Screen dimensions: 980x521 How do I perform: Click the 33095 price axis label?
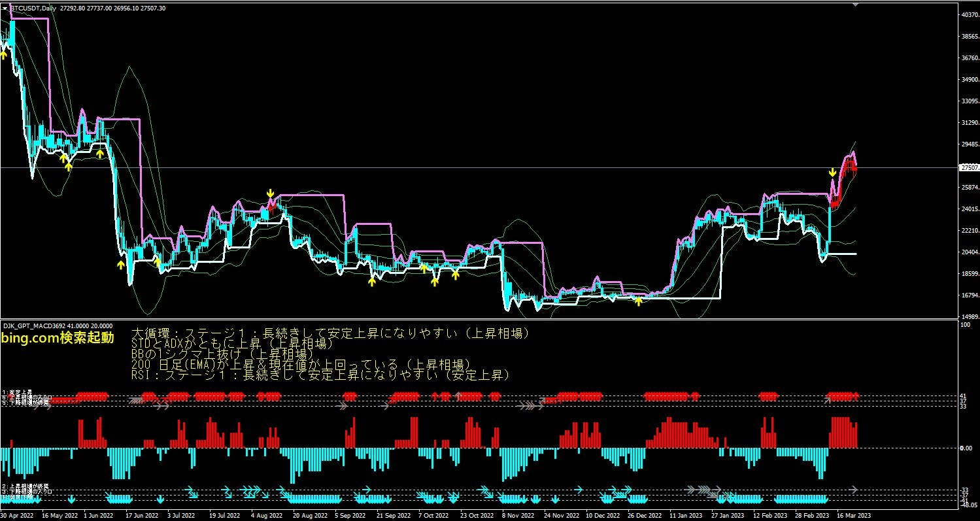pos(970,101)
